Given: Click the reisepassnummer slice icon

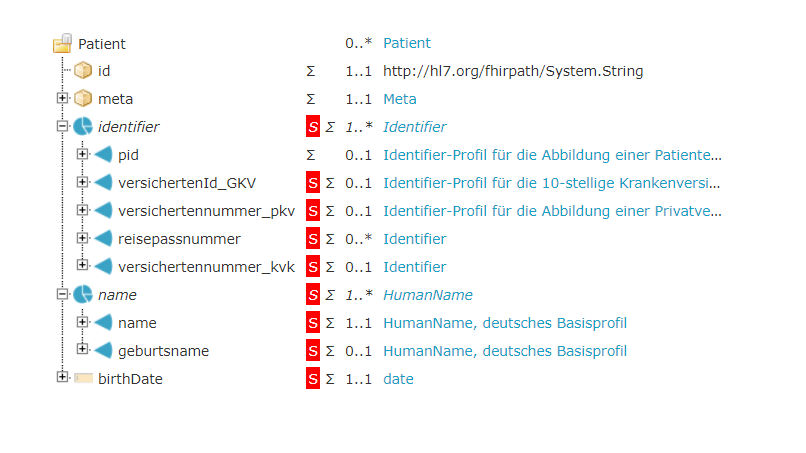Looking at the screenshot, I should pos(103,239).
